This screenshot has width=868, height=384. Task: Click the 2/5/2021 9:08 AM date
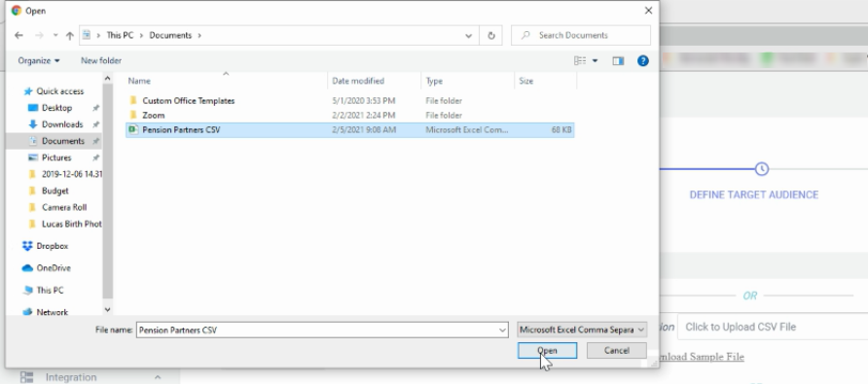pos(364,129)
